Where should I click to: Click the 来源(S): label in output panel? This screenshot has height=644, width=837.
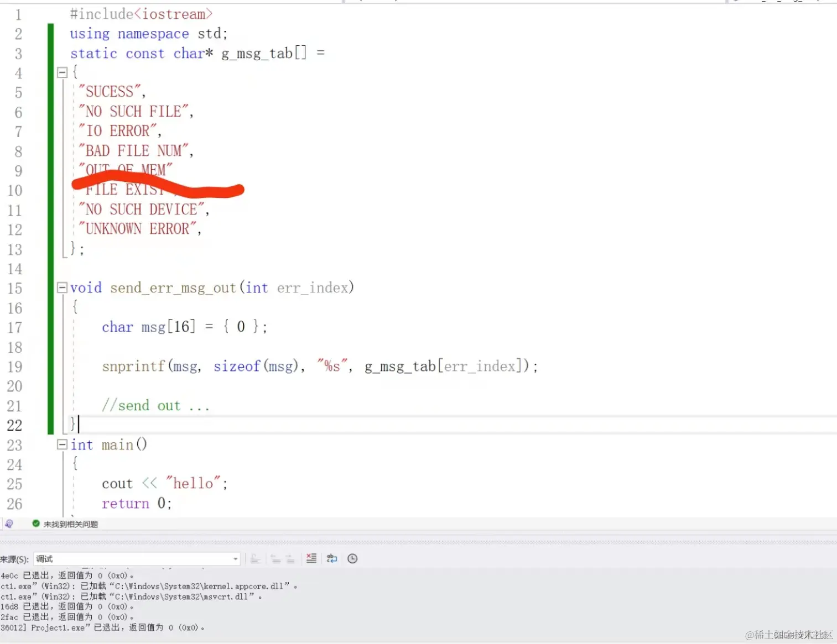click(14, 559)
